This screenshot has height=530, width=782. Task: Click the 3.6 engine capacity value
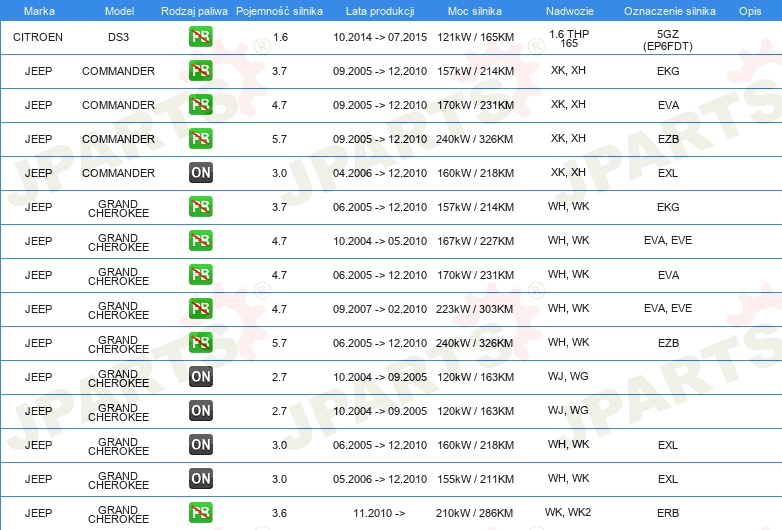tap(279, 513)
